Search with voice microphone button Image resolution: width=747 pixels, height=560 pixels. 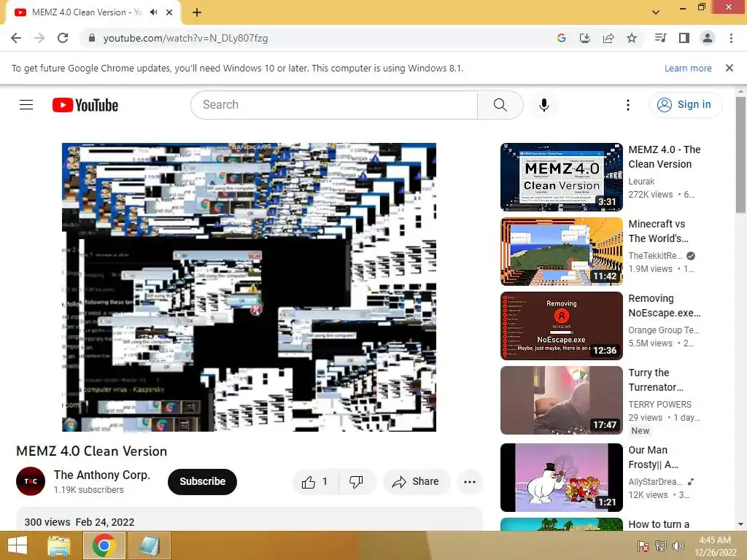click(544, 105)
